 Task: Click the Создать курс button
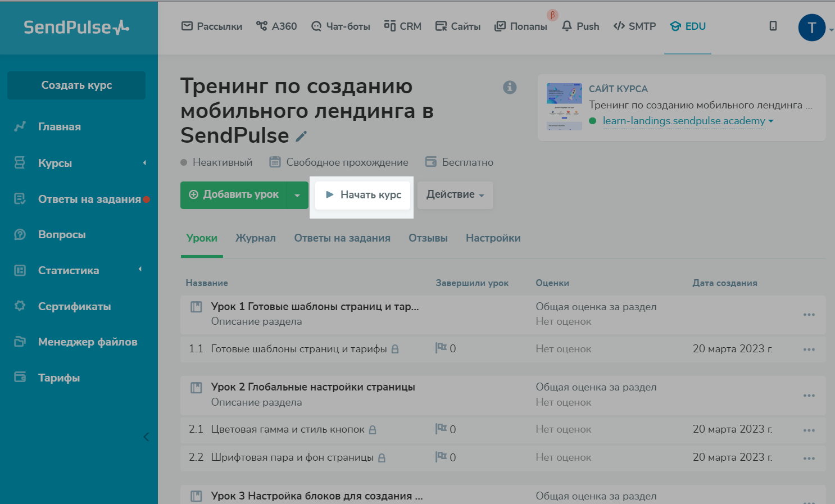[76, 85]
